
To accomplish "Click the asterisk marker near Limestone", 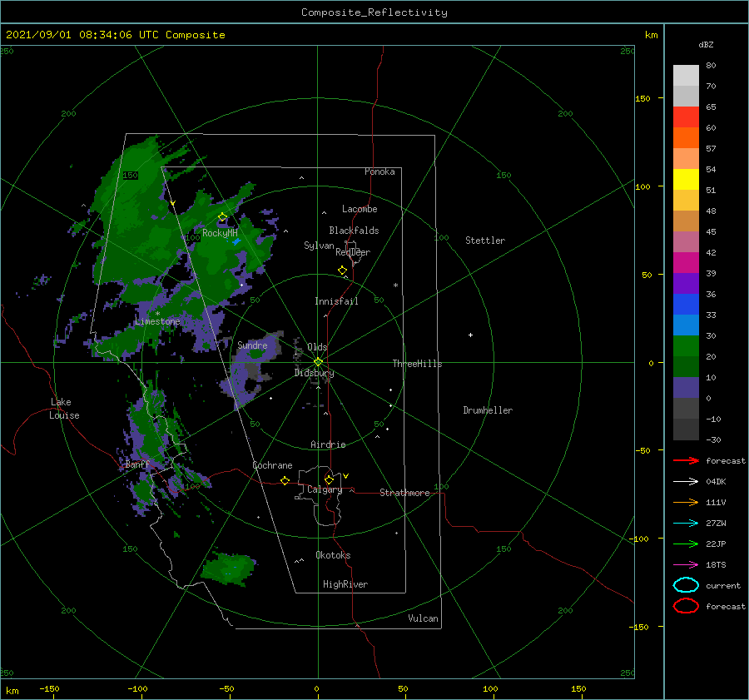I will point(157,314).
